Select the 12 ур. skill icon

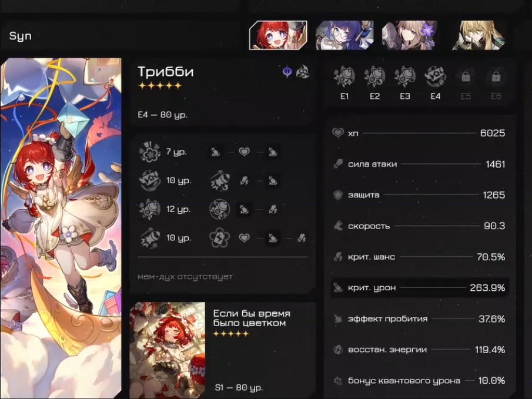(x=150, y=209)
